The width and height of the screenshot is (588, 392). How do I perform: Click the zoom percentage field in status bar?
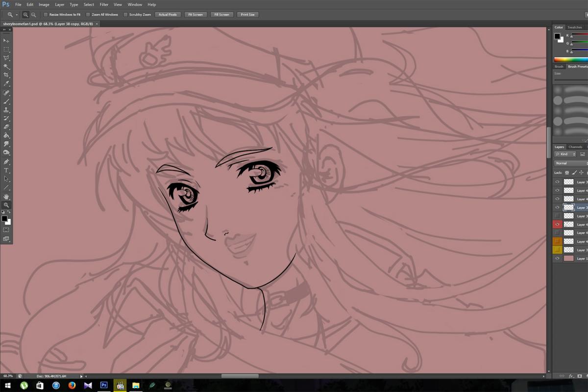click(8, 376)
